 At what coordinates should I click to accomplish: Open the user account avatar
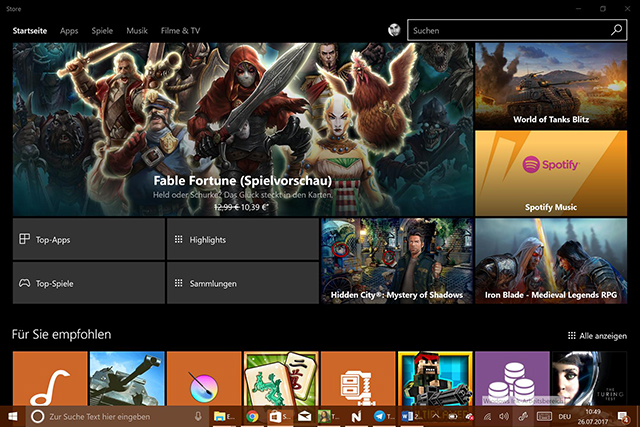[394, 31]
